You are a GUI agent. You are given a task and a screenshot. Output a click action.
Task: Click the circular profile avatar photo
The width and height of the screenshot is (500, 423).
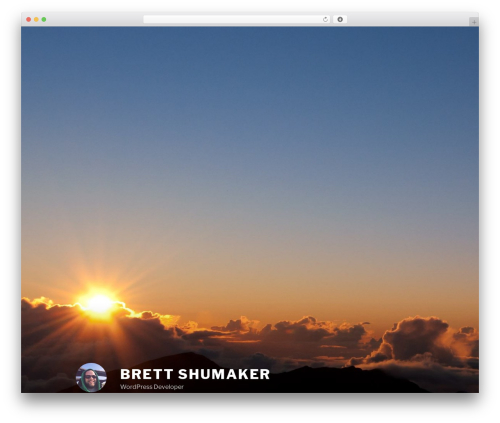(91, 377)
